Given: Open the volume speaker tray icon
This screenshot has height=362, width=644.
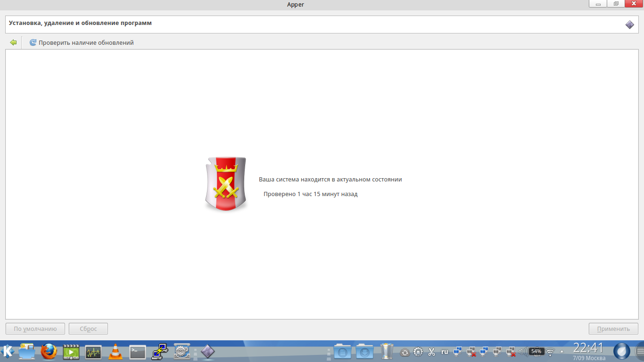Looking at the screenshot, I should click(x=522, y=352).
